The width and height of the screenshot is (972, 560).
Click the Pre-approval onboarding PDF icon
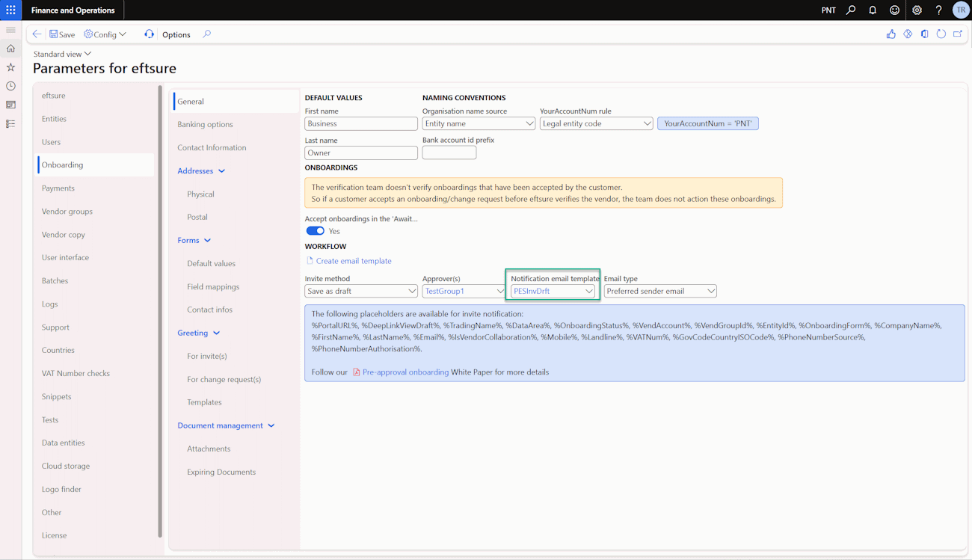click(357, 372)
